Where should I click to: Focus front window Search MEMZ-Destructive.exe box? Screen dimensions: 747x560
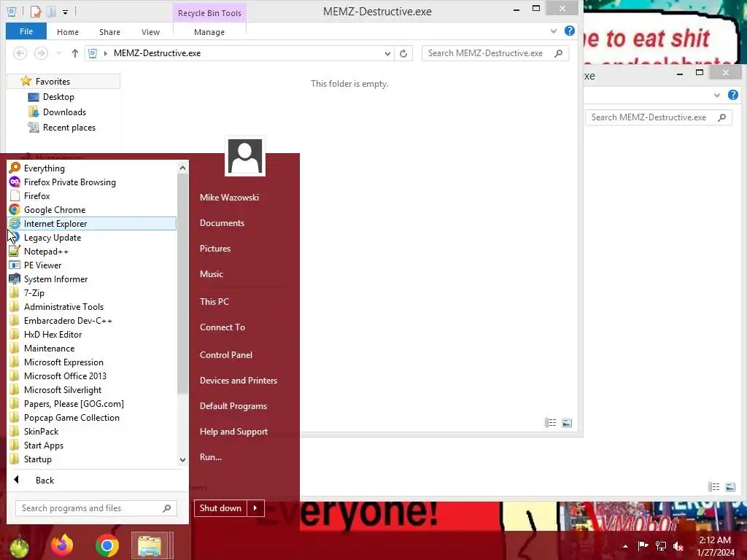click(x=495, y=53)
